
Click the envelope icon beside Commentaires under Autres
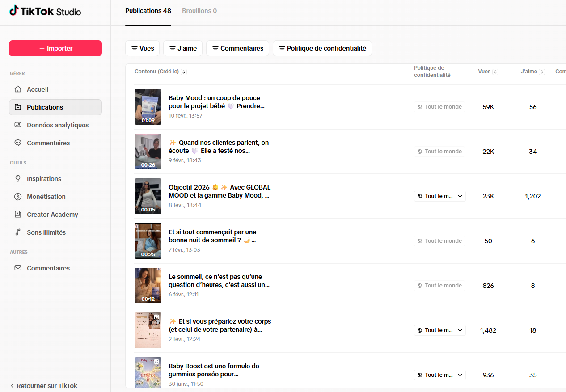pyautogui.click(x=18, y=268)
